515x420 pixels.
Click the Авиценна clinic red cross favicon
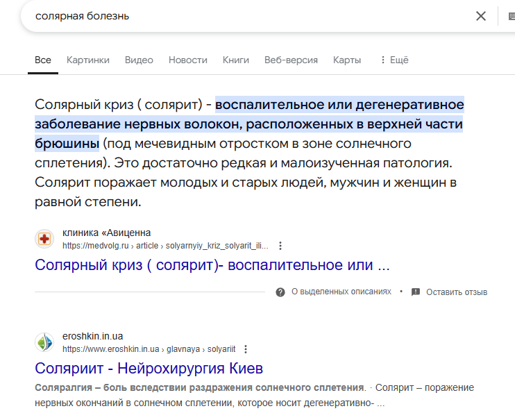[44, 239]
